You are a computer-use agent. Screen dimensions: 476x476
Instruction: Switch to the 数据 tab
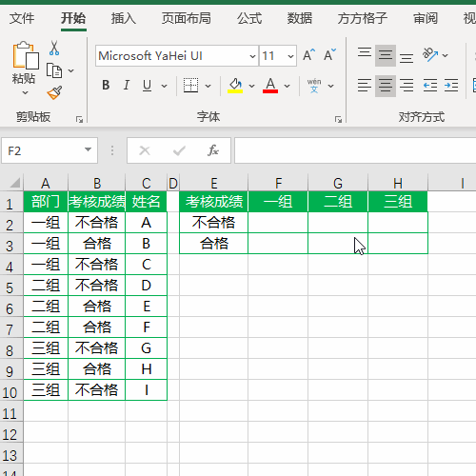pyautogui.click(x=300, y=18)
